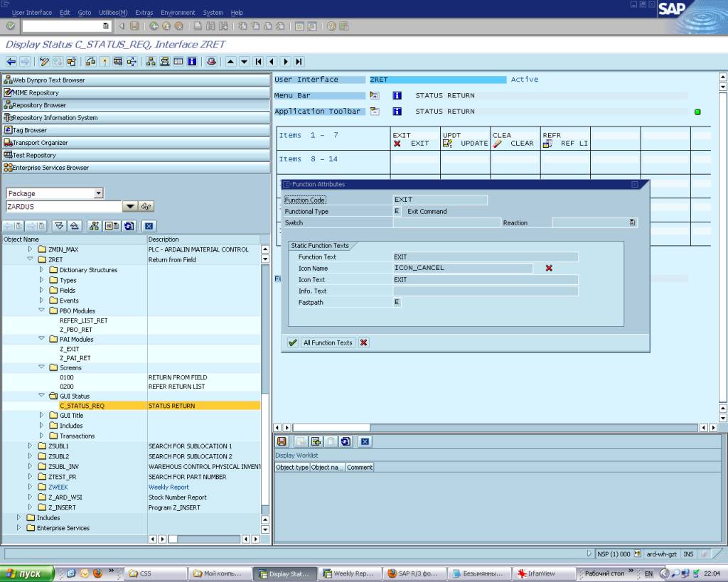
Task: Confirm the dialog with the green checkmark
Action: click(292, 343)
